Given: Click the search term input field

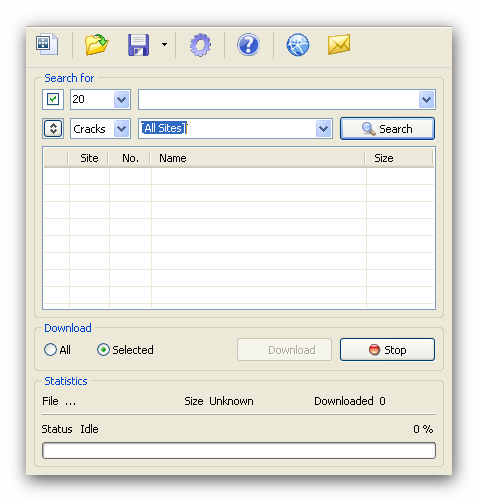Looking at the screenshot, I should pyautogui.click(x=279, y=99).
